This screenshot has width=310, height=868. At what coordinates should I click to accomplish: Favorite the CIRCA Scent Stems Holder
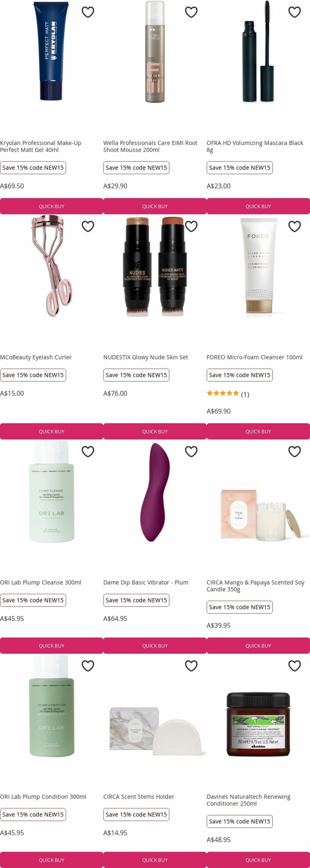pos(191,666)
